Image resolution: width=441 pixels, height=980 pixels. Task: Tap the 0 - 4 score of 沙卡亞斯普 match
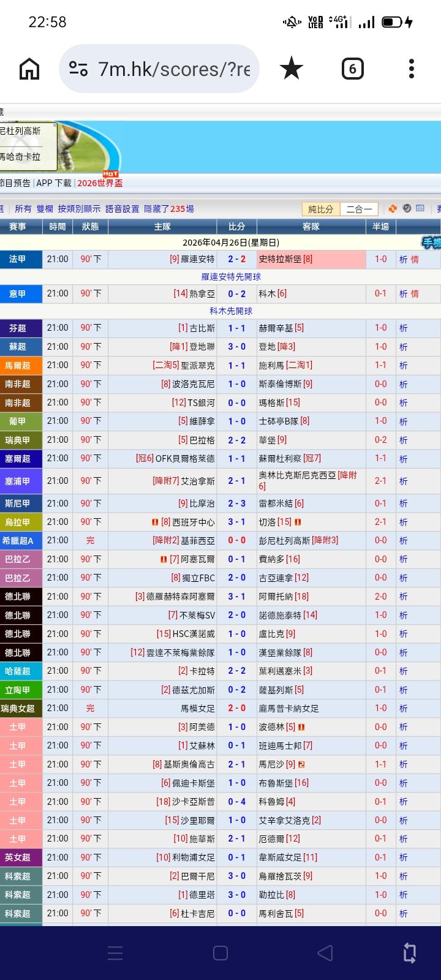(x=237, y=802)
